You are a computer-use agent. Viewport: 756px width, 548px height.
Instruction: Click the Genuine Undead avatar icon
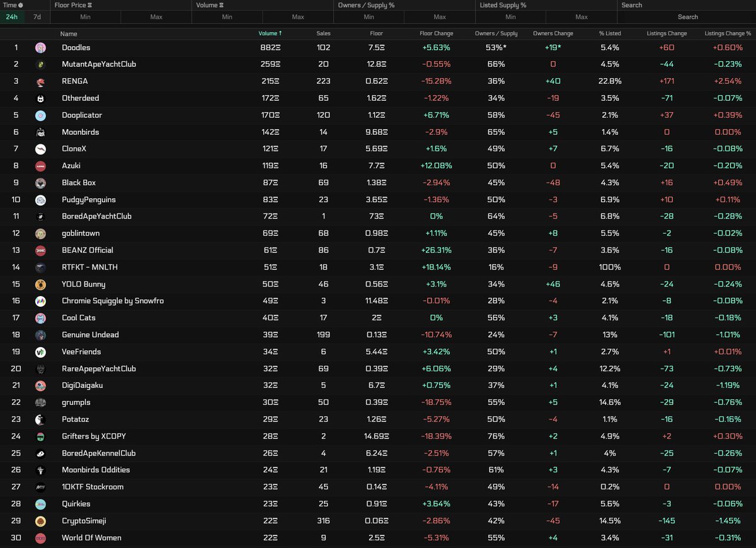point(40,335)
